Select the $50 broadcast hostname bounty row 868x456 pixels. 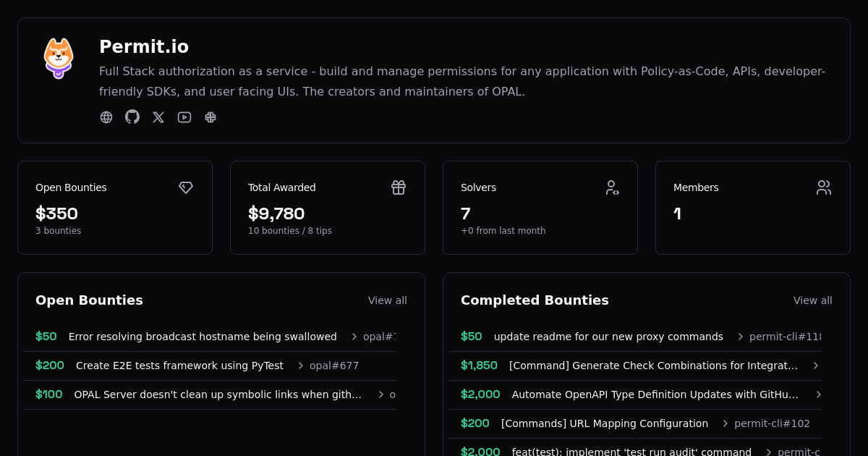pos(203,337)
